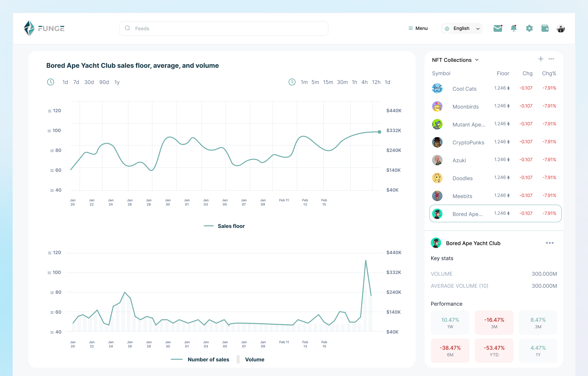Click the Funge logo
Image resolution: width=588 pixels, height=376 pixels.
click(44, 28)
